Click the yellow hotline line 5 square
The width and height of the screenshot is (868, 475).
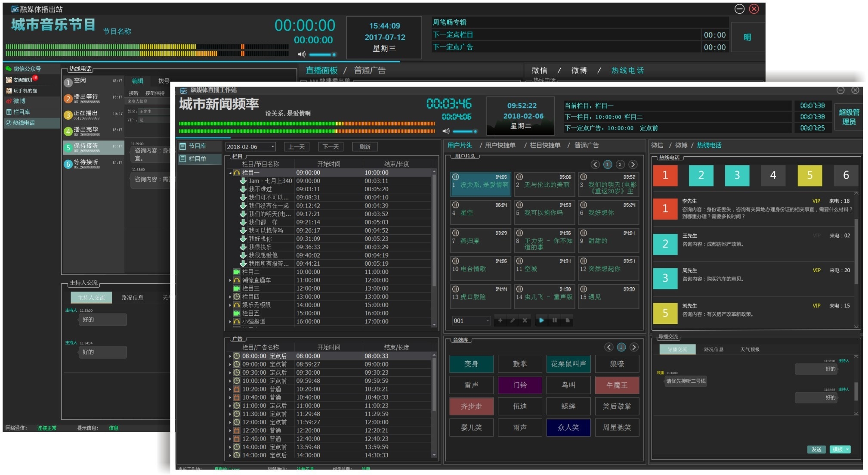coord(809,175)
